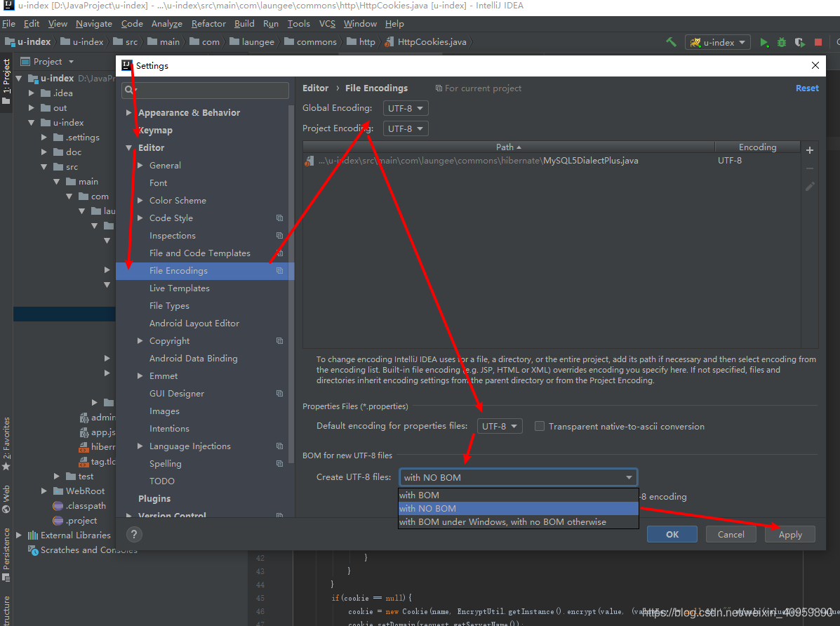Open the Web tool window tab
This screenshot has width=840, height=626.
click(6, 498)
